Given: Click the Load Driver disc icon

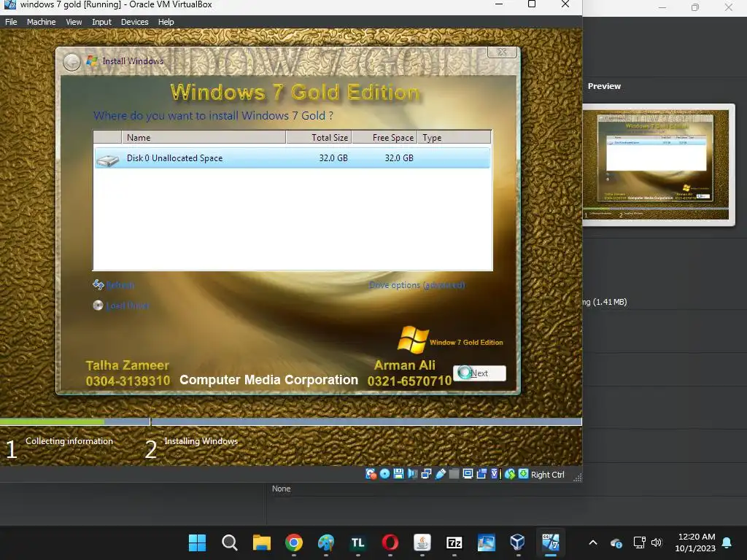Looking at the screenshot, I should pos(98,306).
